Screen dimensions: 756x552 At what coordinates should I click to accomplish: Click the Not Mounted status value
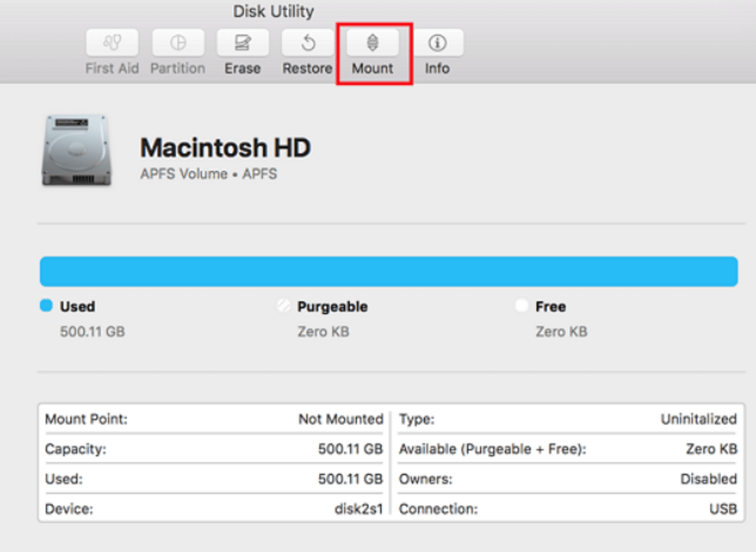coord(341,419)
